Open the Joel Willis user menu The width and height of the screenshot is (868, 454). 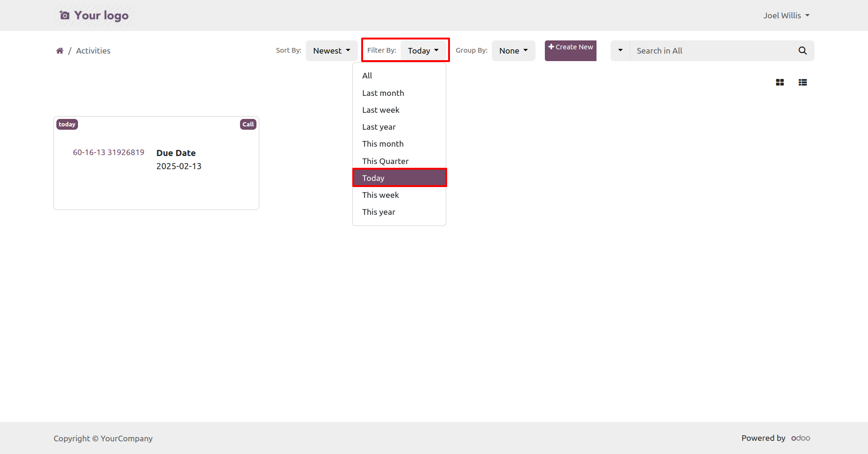point(786,16)
